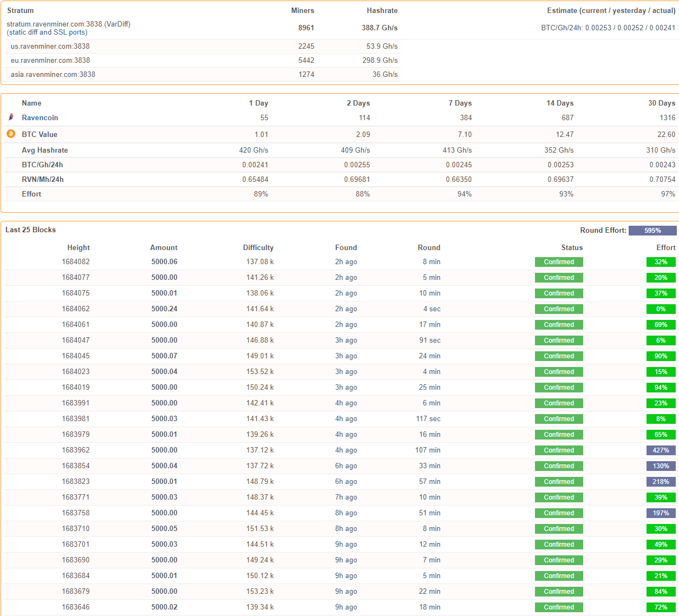Click the Round Effort 595% bar

(x=652, y=231)
